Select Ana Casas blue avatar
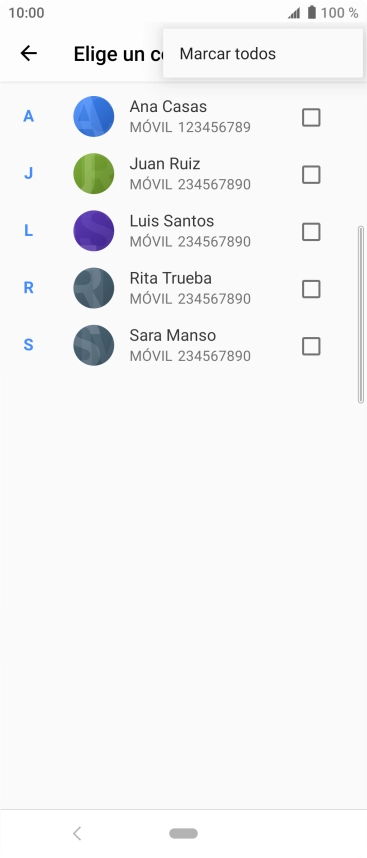This screenshot has width=367, height=858. point(94,117)
